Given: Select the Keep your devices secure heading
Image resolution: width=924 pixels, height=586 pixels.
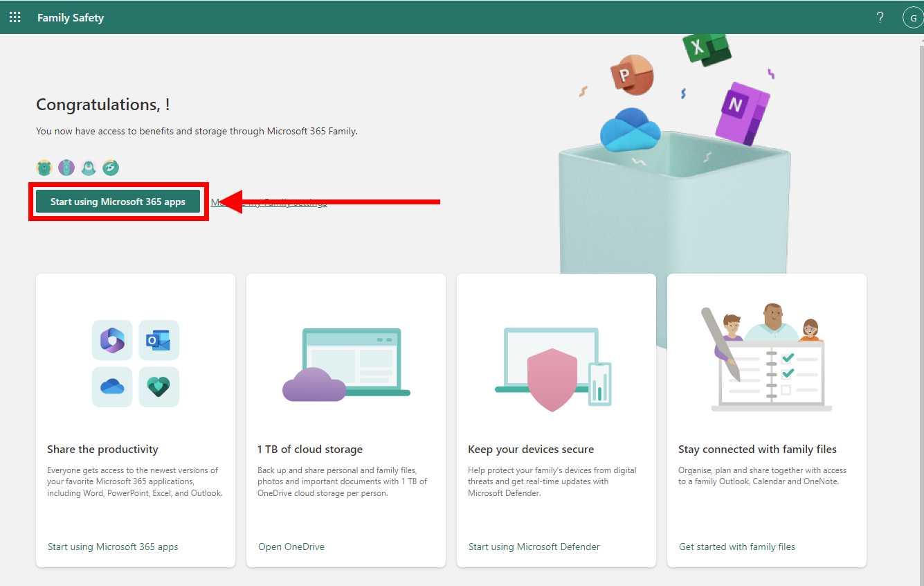Looking at the screenshot, I should (x=531, y=449).
